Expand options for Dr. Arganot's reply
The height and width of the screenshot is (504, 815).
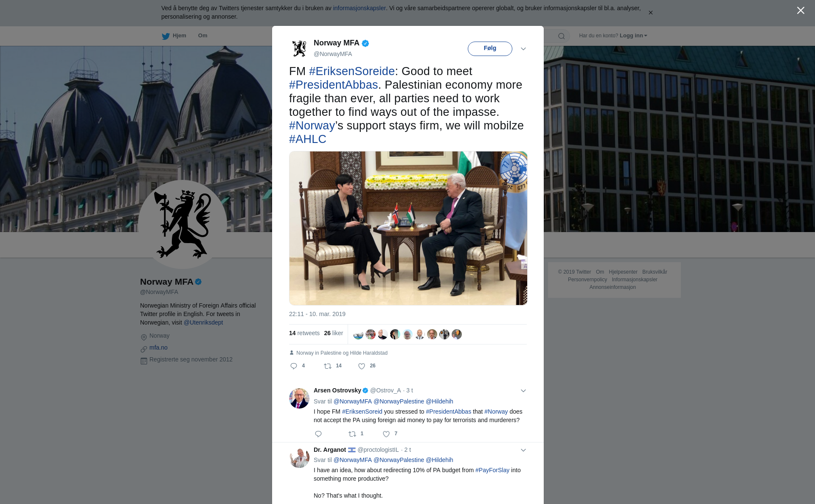click(523, 450)
